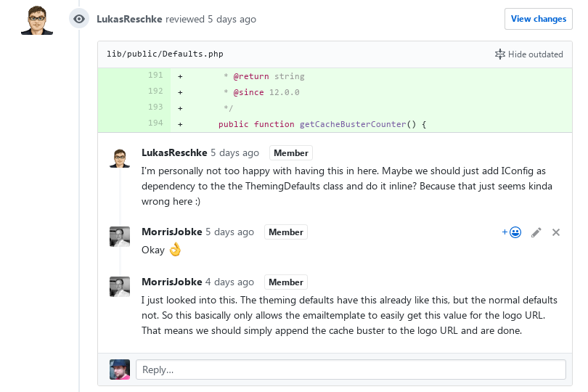Click line number 194 in the diff
Screen dimensions: 588x392
(155, 123)
